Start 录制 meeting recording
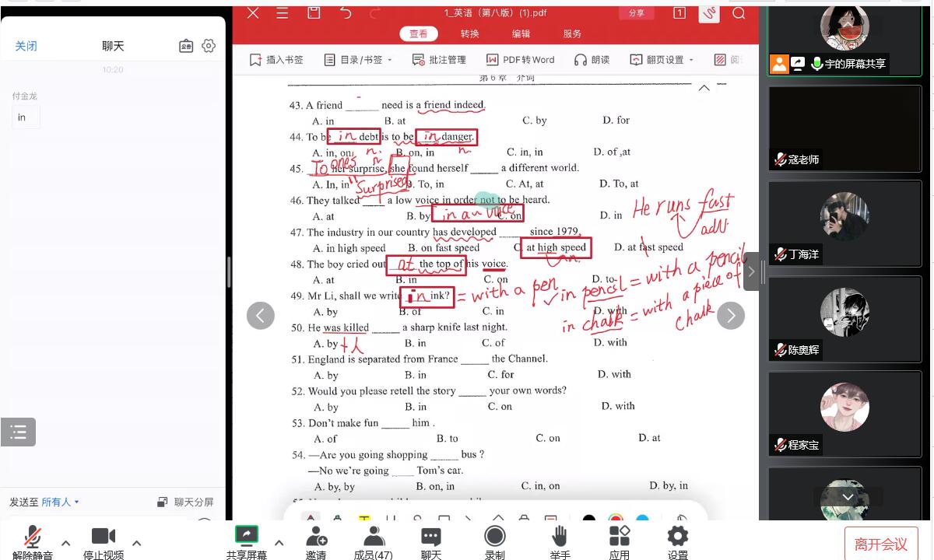The height and width of the screenshot is (560, 934). click(495, 543)
